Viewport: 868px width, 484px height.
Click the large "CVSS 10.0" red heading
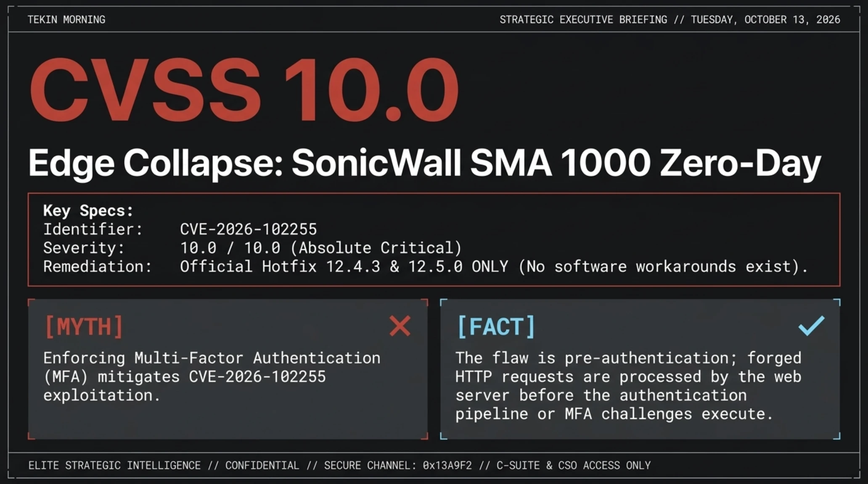click(244, 89)
